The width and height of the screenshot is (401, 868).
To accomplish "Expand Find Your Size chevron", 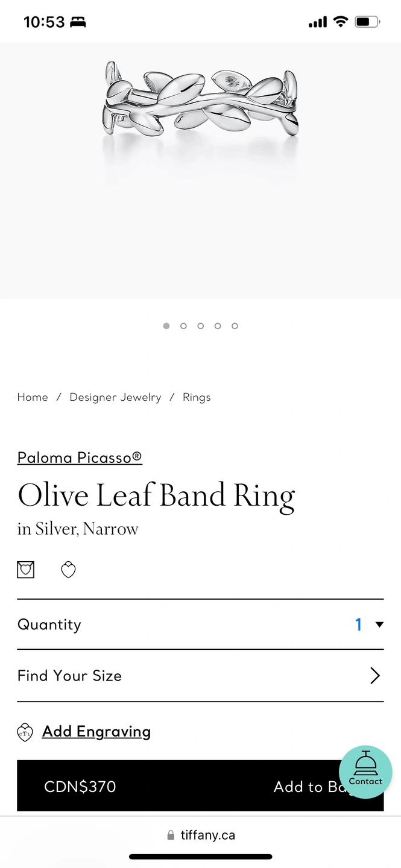I will (375, 676).
